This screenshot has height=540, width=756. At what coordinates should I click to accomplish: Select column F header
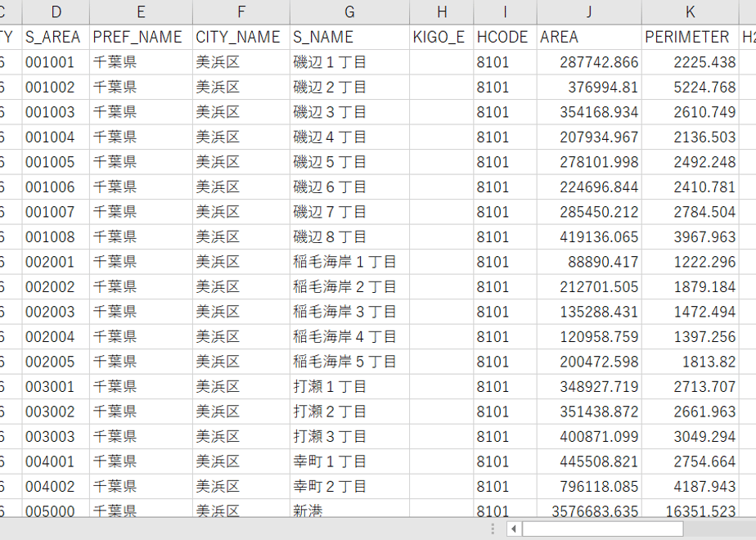(x=241, y=12)
